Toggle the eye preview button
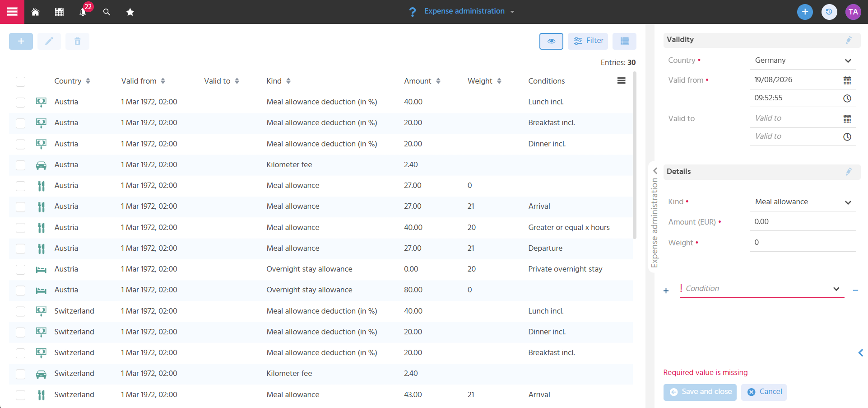This screenshot has width=868, height=408. (x=551, y=41)
